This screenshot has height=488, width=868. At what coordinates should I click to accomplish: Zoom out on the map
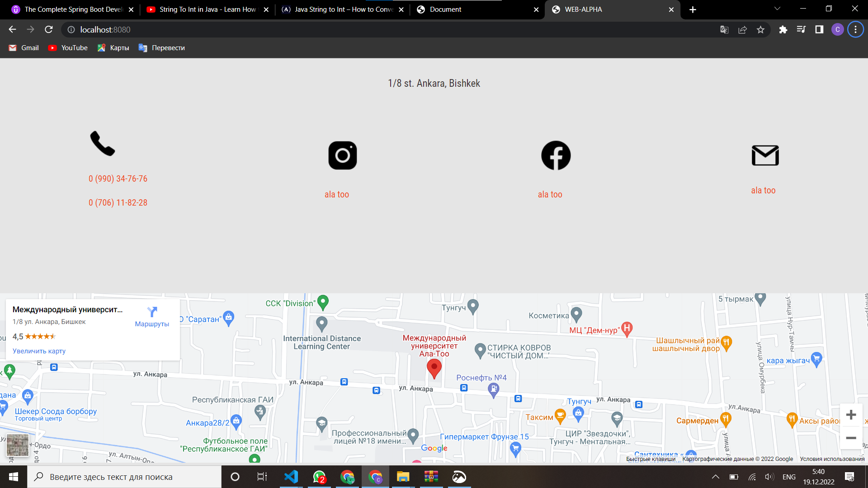pyautogui.click(x=851, y=438)
